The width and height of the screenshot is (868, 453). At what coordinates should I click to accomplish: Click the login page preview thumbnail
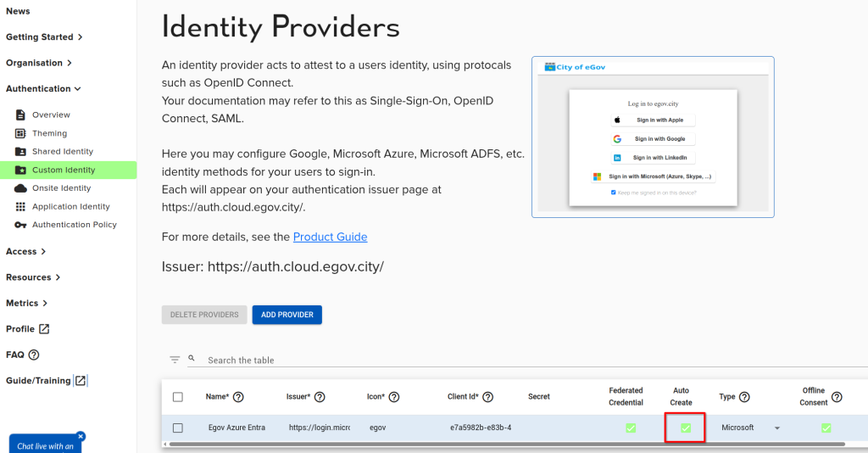[x=653, y=137]
